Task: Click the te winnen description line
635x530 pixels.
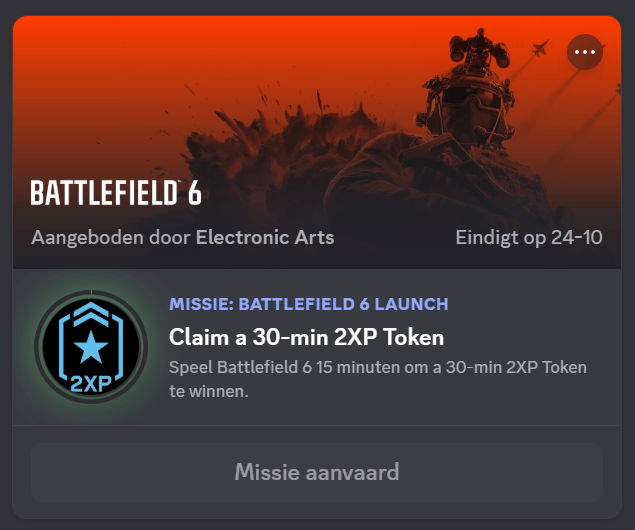Action: point(209,392)
